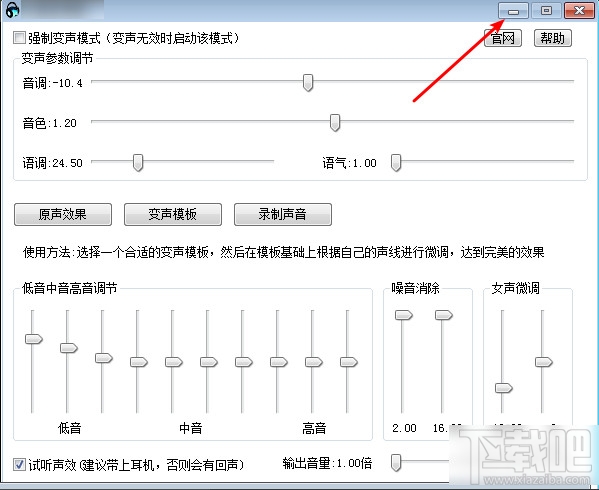599x490 pixels.
Task: Click the 2.00 noise reduction value
Action: [404, 428]
